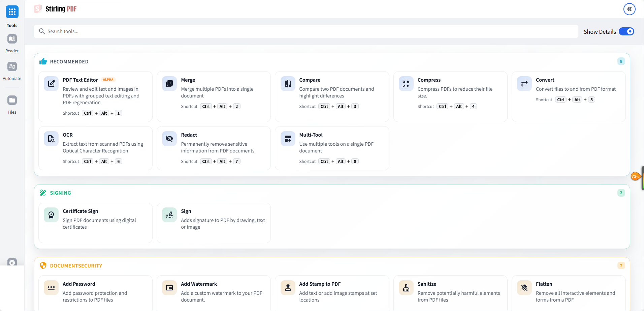Open the Reader view icon
Viewport: 644px width, 311px height.
pos(12,39)
